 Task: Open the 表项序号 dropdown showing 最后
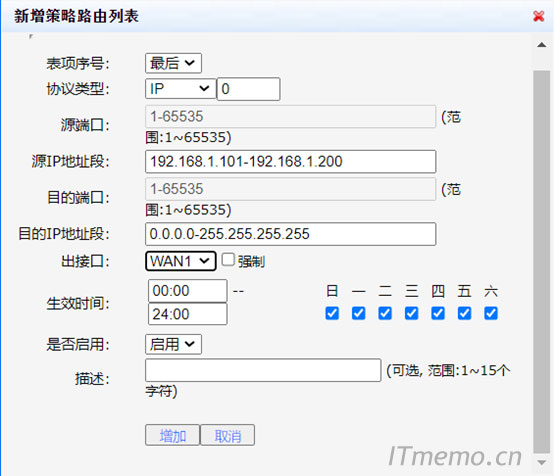[x=173, y=63]
